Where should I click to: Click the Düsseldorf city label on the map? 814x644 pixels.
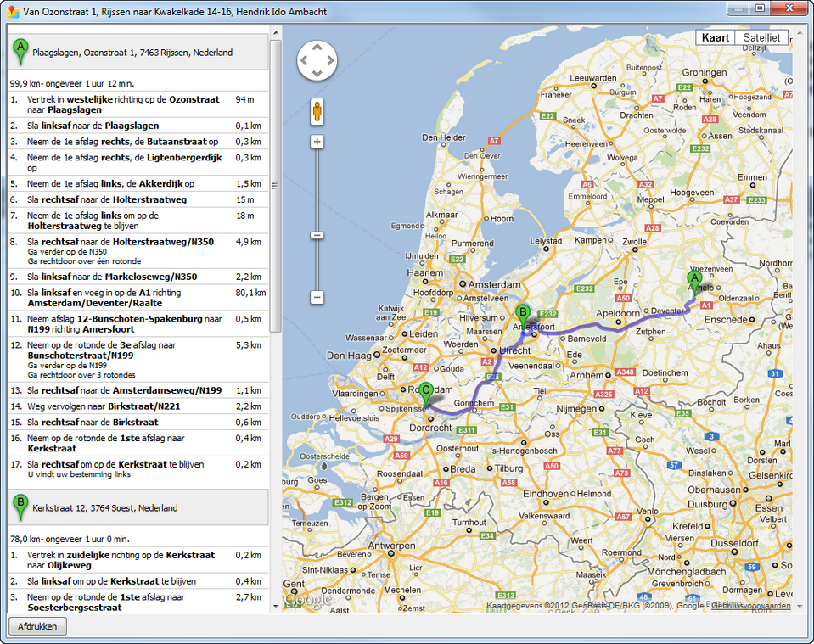(x=734, y=543)
